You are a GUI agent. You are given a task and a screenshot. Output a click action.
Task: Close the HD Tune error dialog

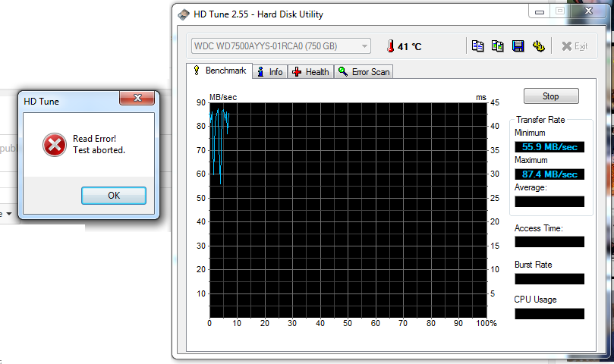pyautogui.click(x=137, y=98)
